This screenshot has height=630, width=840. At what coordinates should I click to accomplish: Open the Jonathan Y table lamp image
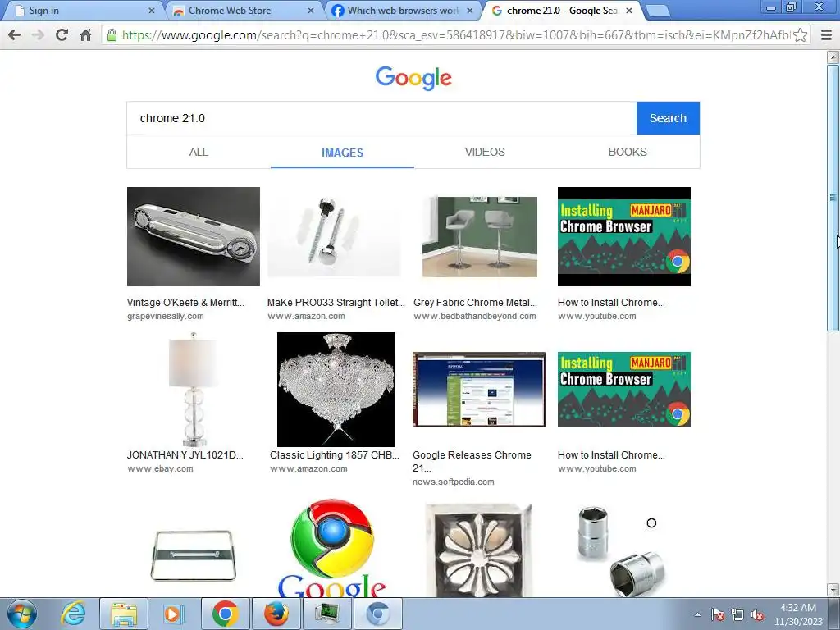tap(194, 390)
